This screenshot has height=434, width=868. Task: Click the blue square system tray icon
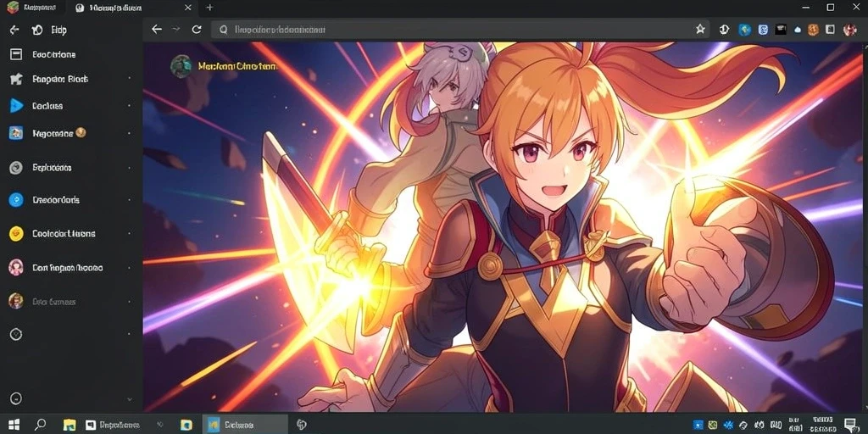pyautogui.click(x=698, y=425)
